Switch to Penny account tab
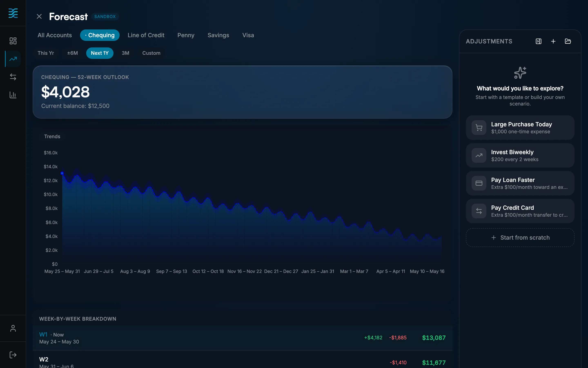This screenshot has height=368, width=588. point(186,35)
